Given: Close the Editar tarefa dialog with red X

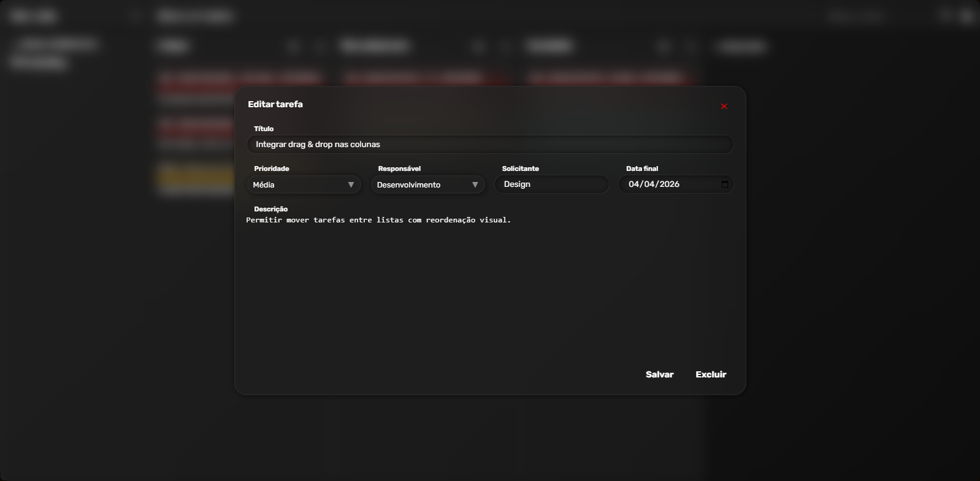Looking at the screenshot, I should 724,107.
